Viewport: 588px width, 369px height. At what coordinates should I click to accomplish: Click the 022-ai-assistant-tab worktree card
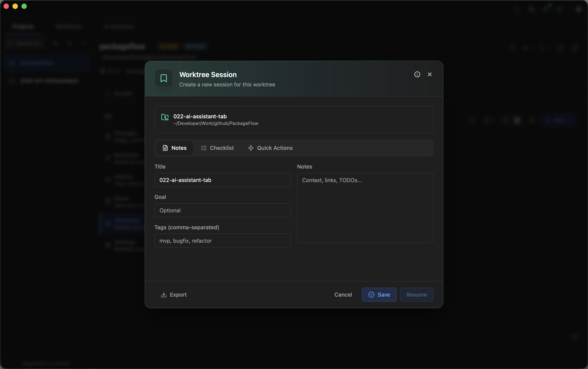coord(294,119)
